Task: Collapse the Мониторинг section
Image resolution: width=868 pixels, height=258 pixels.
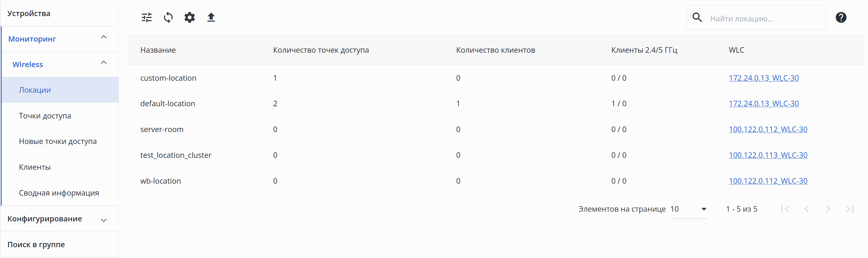Action: pos(104,37)
